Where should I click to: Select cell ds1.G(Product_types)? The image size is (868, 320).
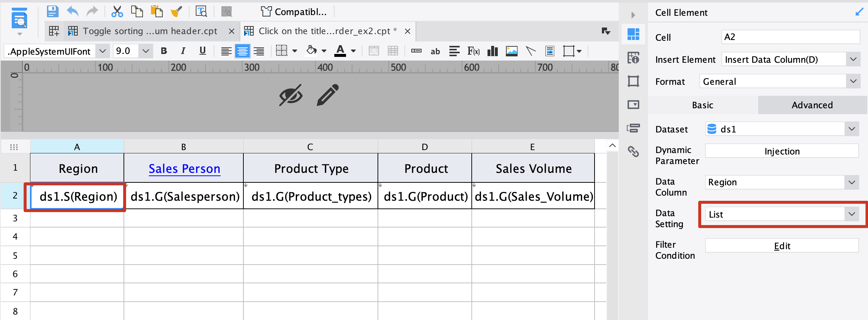coord(311,196)
